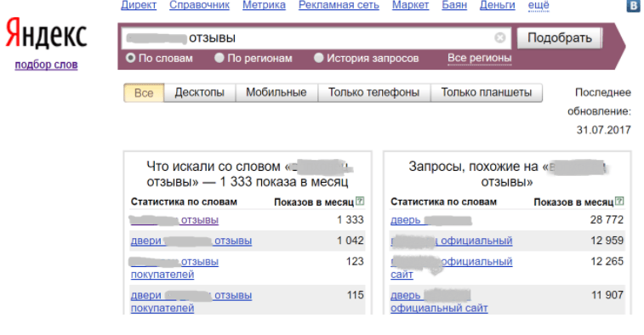644x335 pixels.
Task: Clear the search field with the X icon
Action: 500,37
